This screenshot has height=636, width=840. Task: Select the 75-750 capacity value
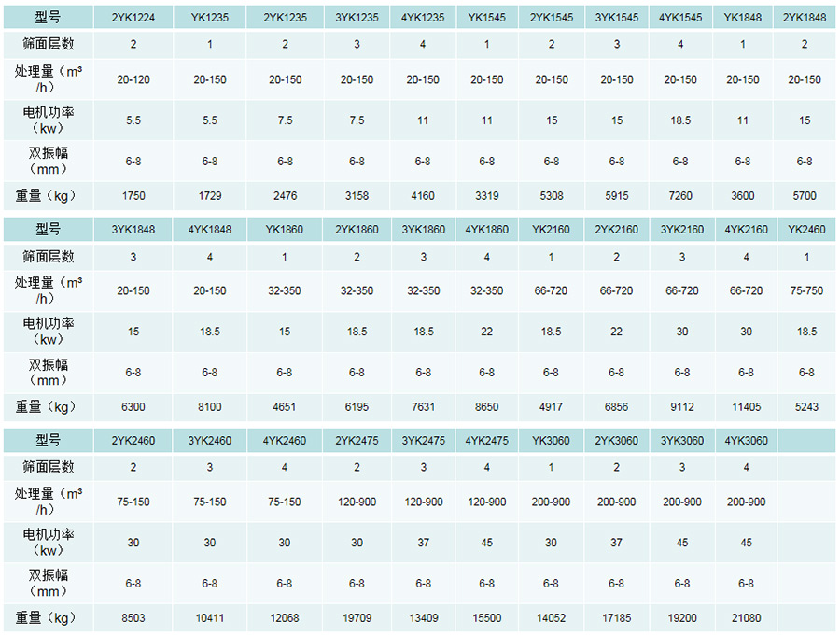click(806, 290)
